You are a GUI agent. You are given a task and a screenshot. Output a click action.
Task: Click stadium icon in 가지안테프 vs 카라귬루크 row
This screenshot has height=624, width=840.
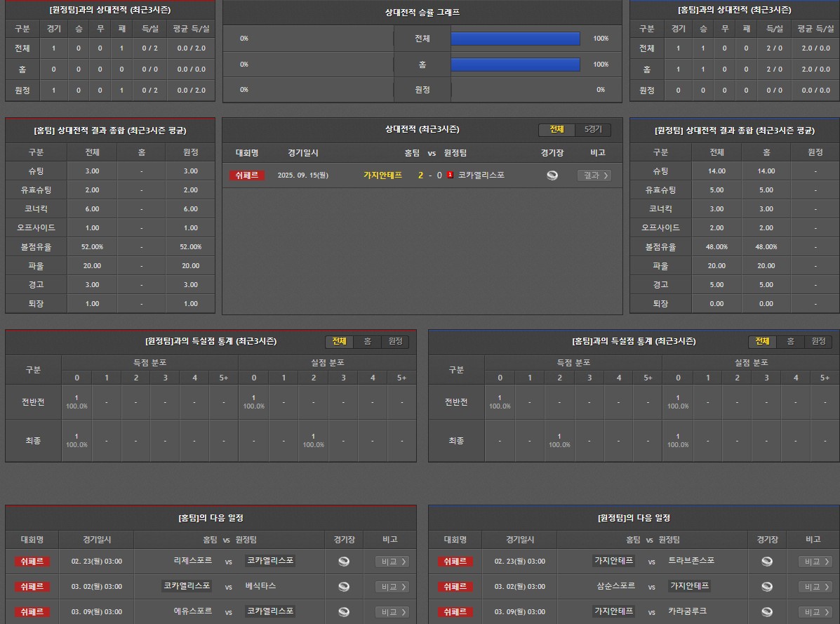point(767,612)
